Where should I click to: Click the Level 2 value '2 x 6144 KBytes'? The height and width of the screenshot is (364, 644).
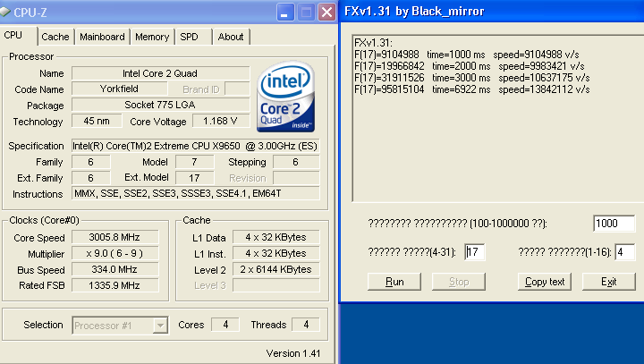[276, 269]
